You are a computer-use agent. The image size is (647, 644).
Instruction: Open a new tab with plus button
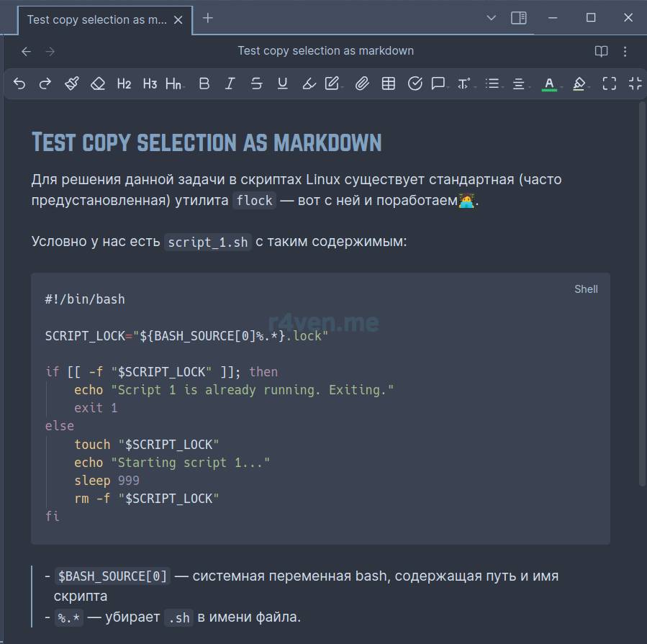(x=208, y=18)
